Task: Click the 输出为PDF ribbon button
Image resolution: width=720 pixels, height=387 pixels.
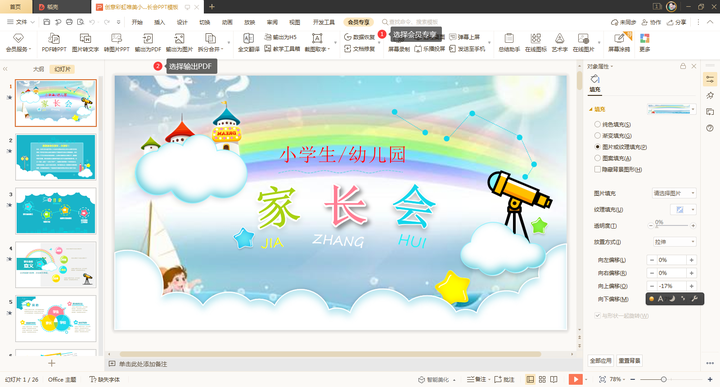Action: [148, 42]
